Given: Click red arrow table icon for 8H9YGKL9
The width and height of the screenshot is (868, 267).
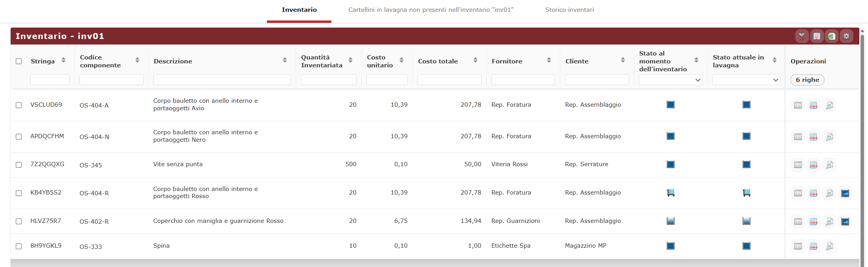Looking at the screenshot, I should point(814,247).
